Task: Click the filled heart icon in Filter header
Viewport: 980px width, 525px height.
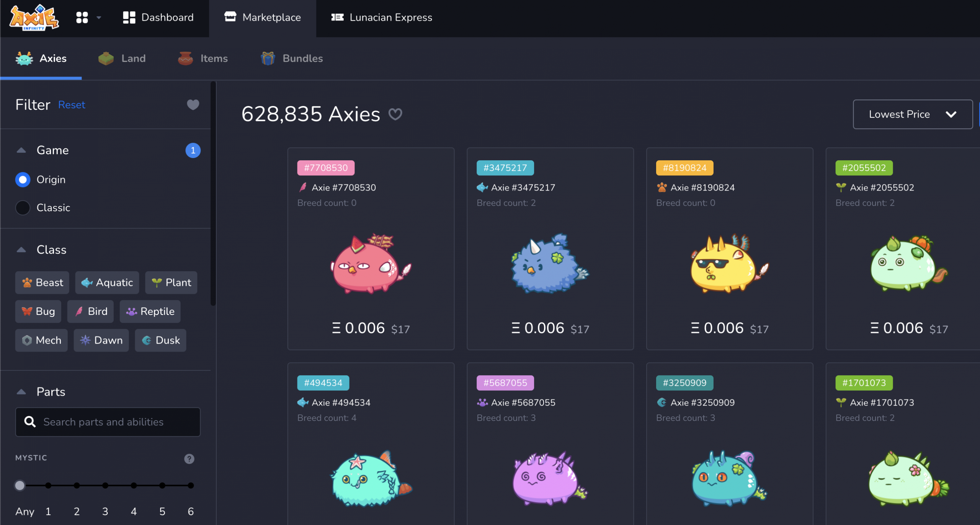Action: point(193,104)
